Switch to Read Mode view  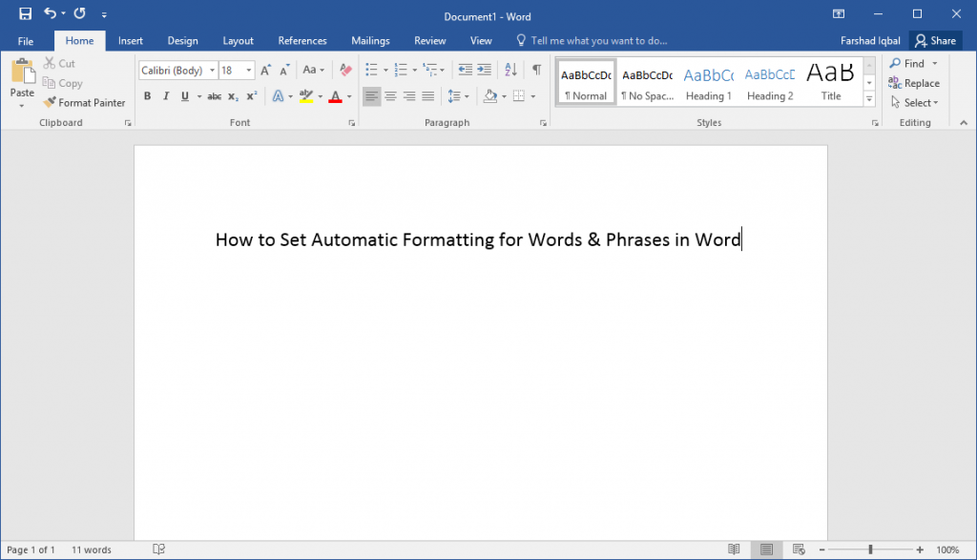(734, 549)
